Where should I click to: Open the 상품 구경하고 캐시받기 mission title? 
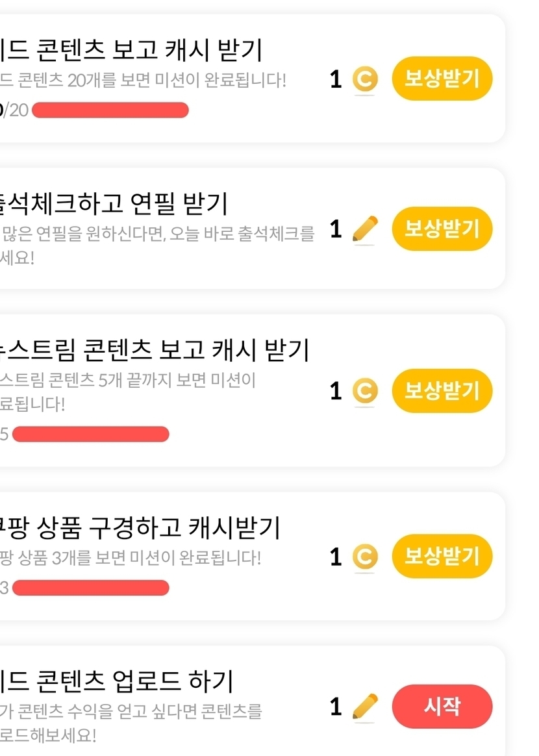(140, 527)
